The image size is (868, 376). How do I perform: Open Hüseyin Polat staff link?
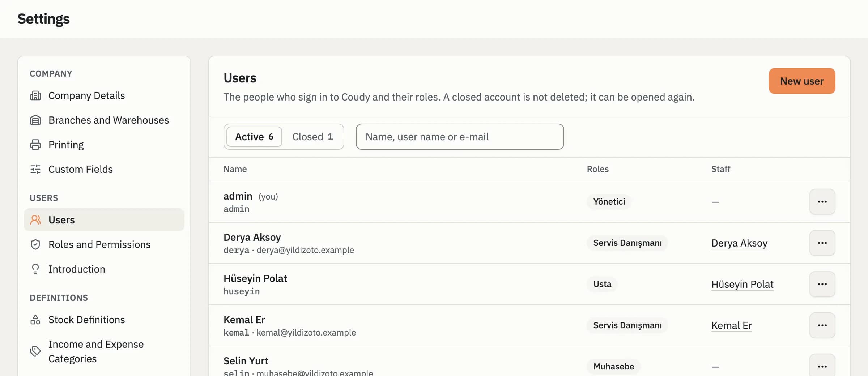point(742,284)
